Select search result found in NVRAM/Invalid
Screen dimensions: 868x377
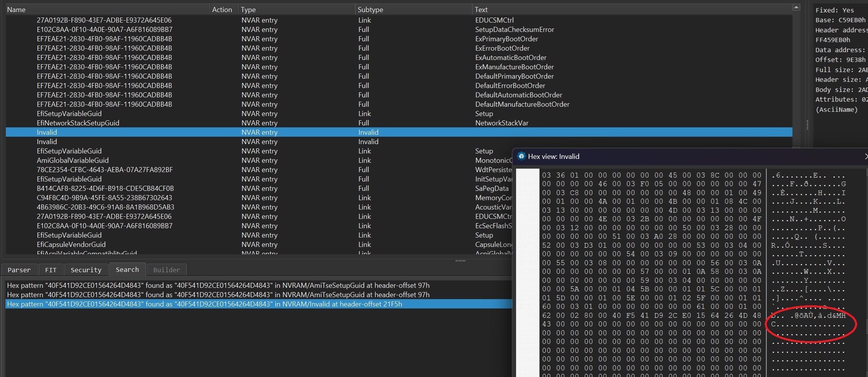point(204,304)
